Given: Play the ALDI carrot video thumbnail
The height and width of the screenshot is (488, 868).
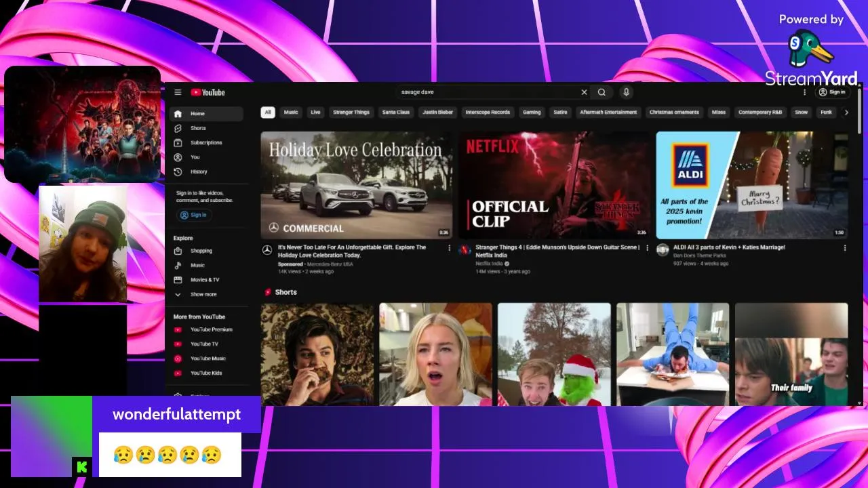Looking at the screenshot, I should coord(752,185).
